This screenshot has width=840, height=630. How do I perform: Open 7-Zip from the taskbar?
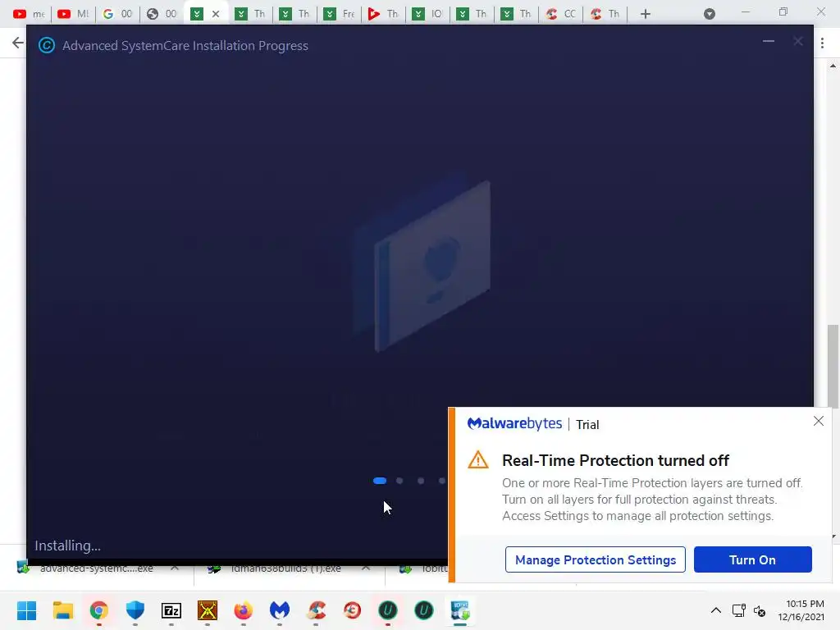(171, 610)
